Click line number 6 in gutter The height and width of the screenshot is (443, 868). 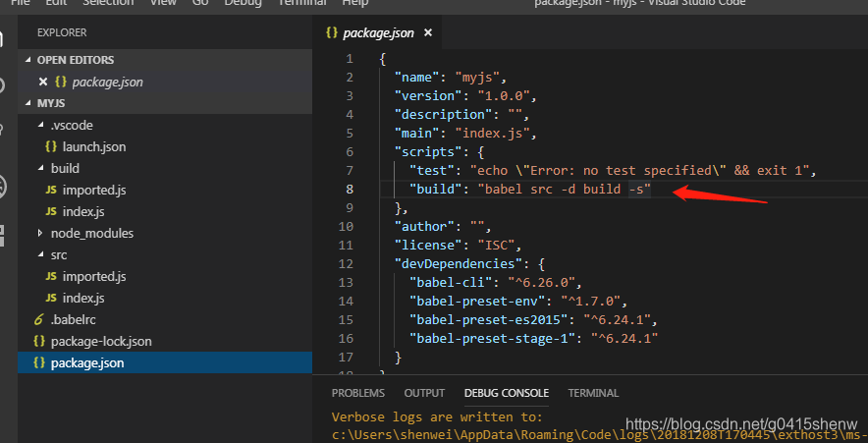click(x=350, y=151)
